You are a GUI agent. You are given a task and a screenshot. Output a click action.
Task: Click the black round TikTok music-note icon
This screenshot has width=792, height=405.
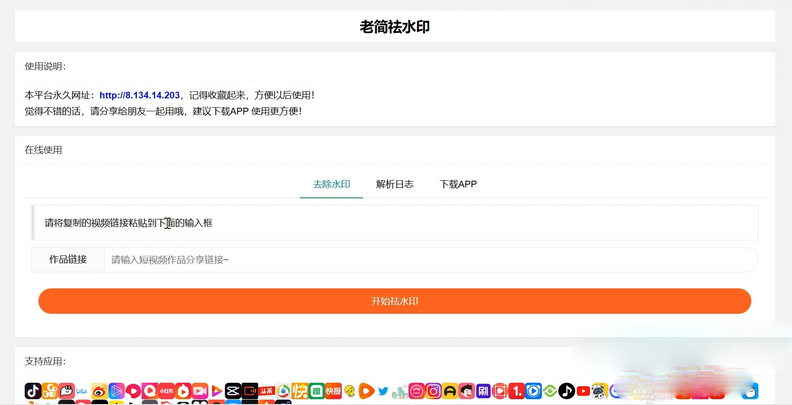pyautogui.click(x=566, y=391)
